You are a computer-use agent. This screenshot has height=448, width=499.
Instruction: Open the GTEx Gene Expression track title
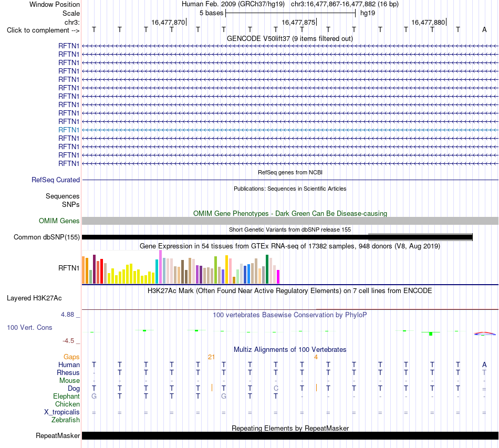(290, 246)
